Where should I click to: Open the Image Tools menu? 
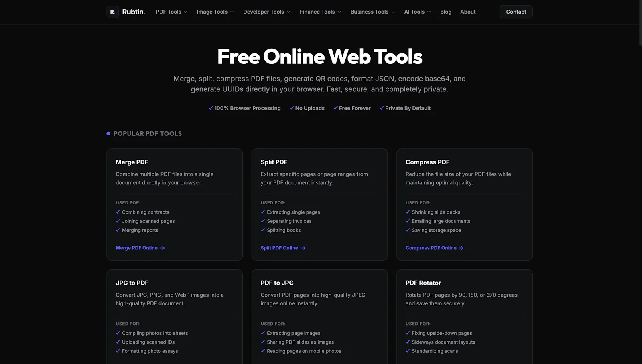215,12
